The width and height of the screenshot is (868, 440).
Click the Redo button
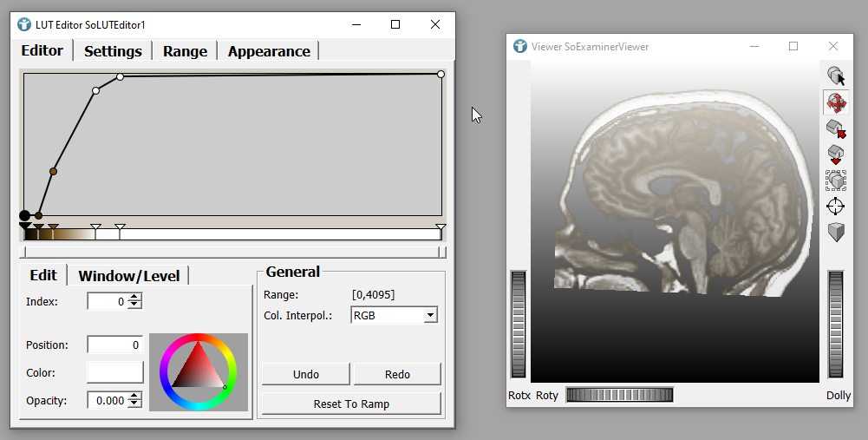tap(398, 374)
